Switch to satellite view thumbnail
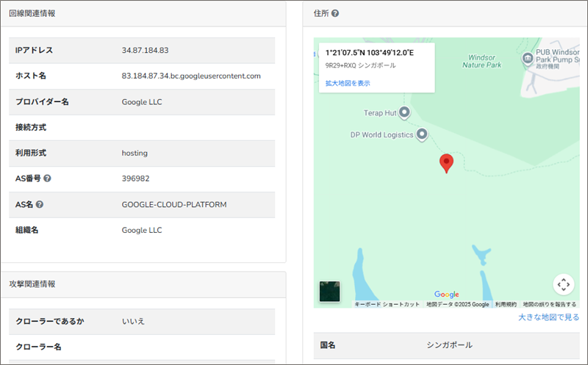The width and height of the screenshot is (588, 365). 329,292
